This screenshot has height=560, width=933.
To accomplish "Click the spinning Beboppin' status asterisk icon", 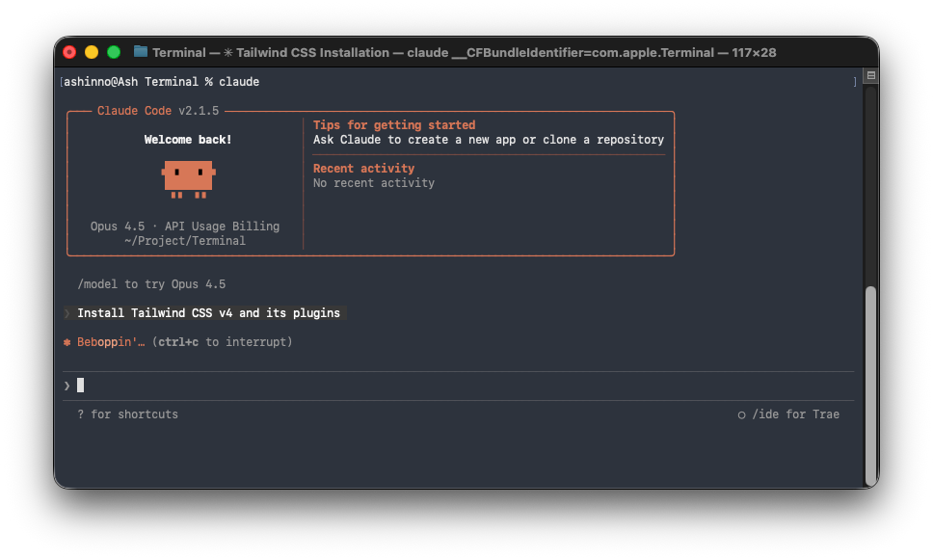I will click(x=67, y=342).
